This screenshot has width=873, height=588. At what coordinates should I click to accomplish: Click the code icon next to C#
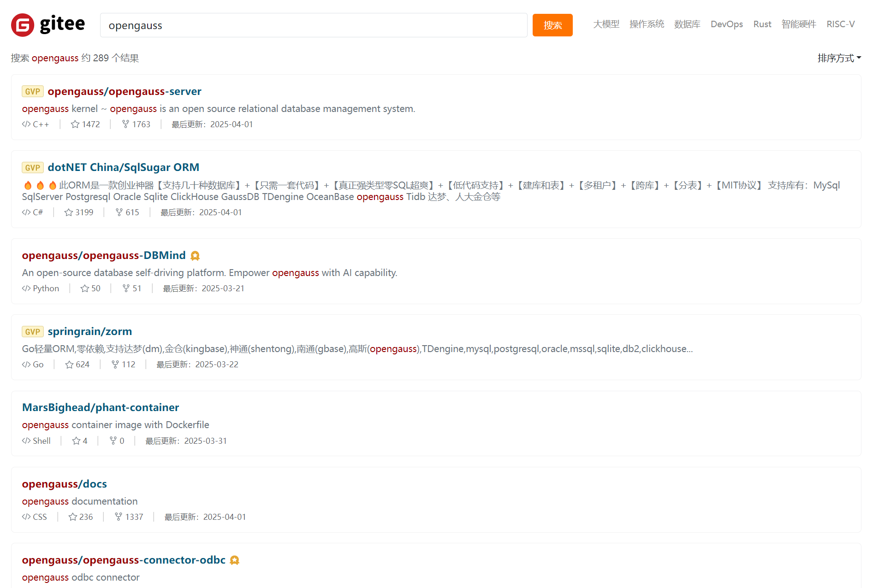[x=26, y=212]
